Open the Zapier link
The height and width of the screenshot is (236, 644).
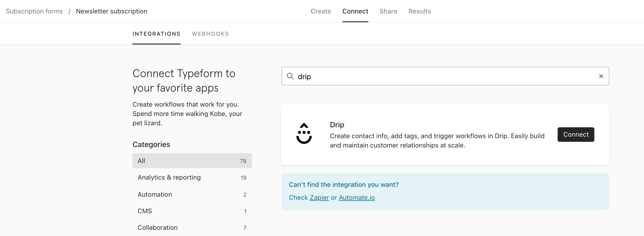(319, 197)
